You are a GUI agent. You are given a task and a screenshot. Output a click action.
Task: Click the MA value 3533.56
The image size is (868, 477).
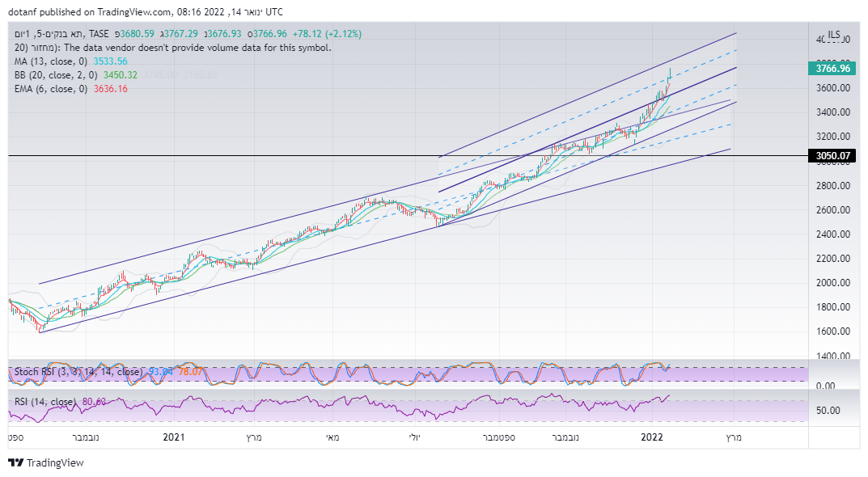pos(110,61)
